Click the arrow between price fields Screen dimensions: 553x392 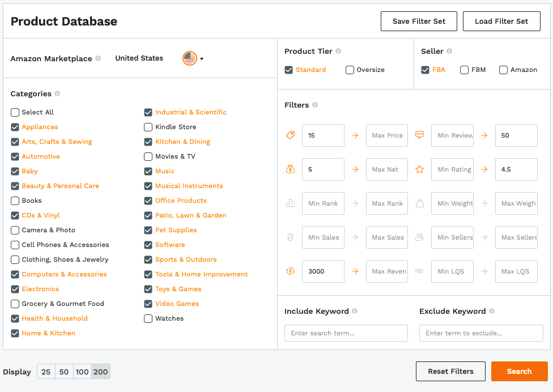pos(355,135)
